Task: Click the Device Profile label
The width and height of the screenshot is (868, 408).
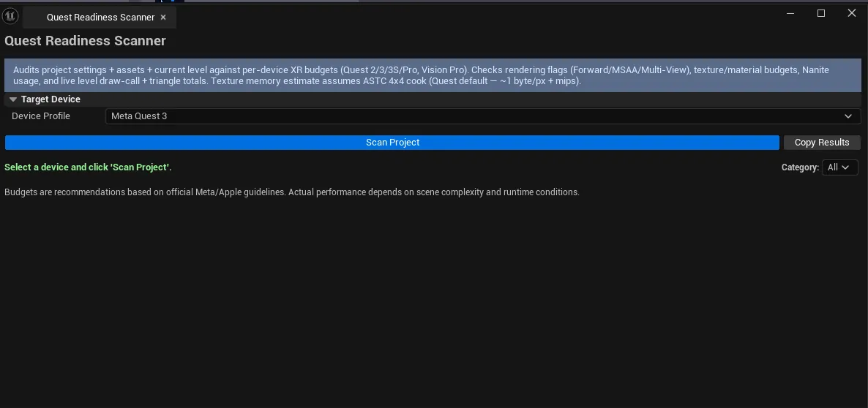Action: pyautogui.click(x=41, y=116)
